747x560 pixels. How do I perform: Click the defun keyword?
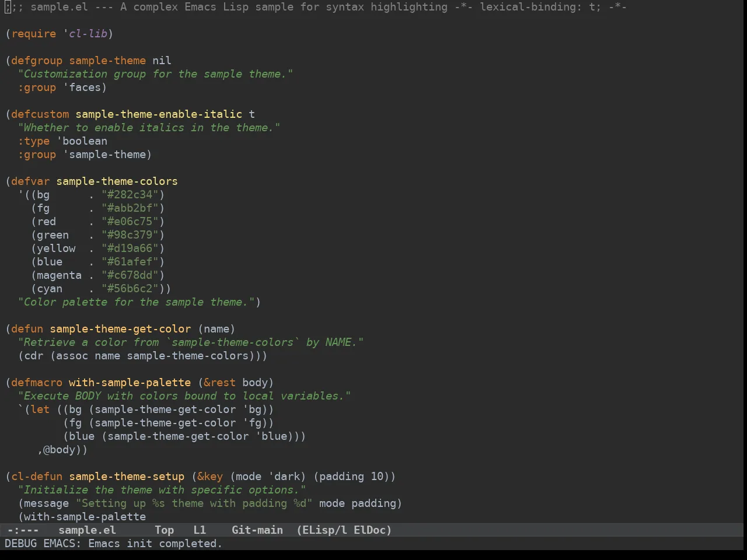(27, 329)
